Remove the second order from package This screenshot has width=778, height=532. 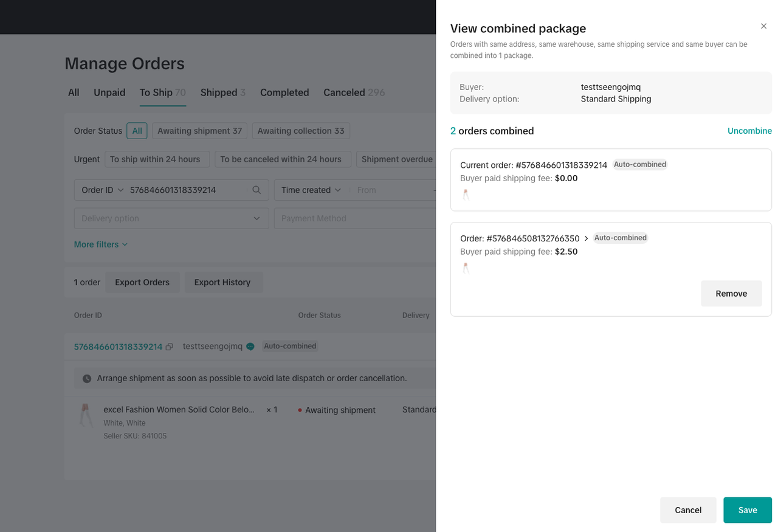point(731,294)
